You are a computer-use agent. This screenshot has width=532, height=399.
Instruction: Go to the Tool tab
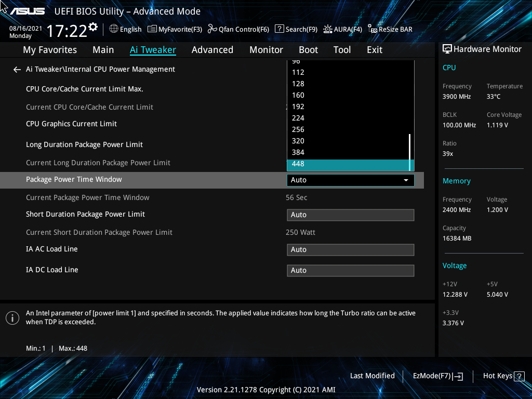click(342, 50)
